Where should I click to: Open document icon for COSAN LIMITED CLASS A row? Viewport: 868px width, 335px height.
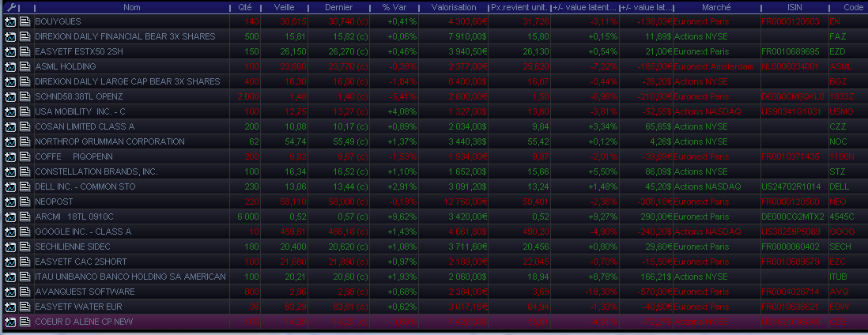click(x=25, y=126)
